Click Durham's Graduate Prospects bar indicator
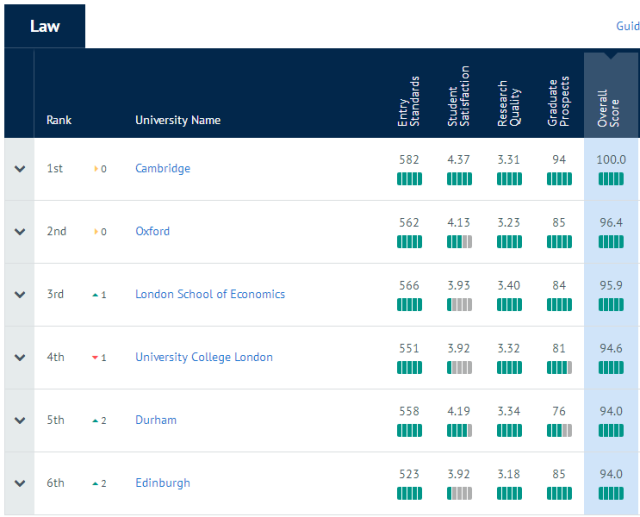 pos(559,430)
